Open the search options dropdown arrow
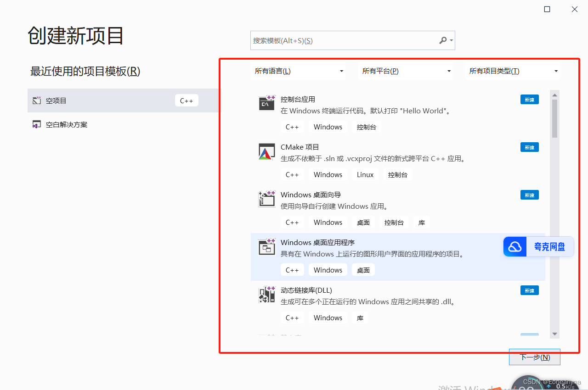588x390 pixels. [x=452, y=40]
